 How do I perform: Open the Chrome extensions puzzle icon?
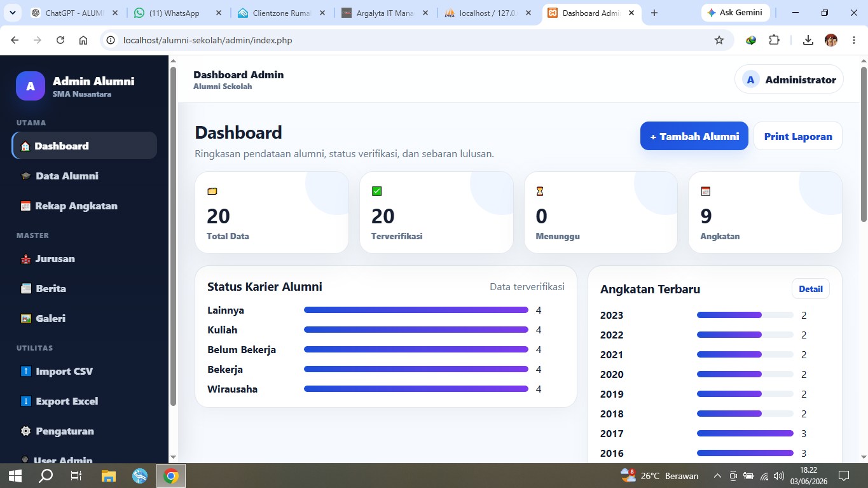774,40
